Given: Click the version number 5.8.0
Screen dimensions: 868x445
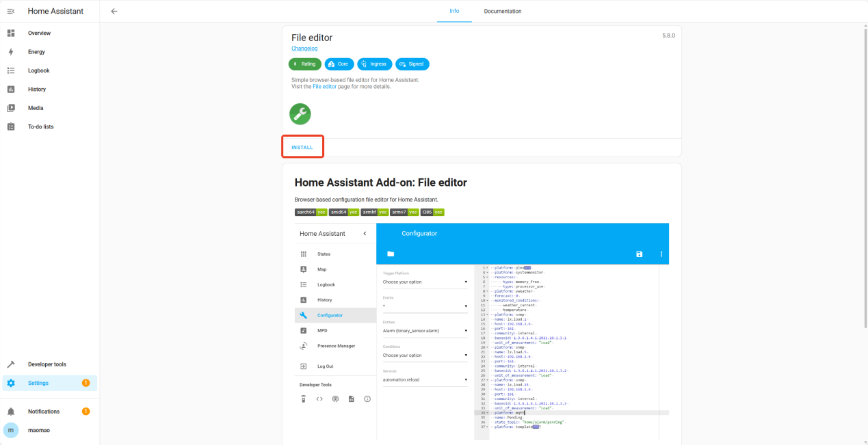Looking at the screenshot, I should [x=668, y=36].
